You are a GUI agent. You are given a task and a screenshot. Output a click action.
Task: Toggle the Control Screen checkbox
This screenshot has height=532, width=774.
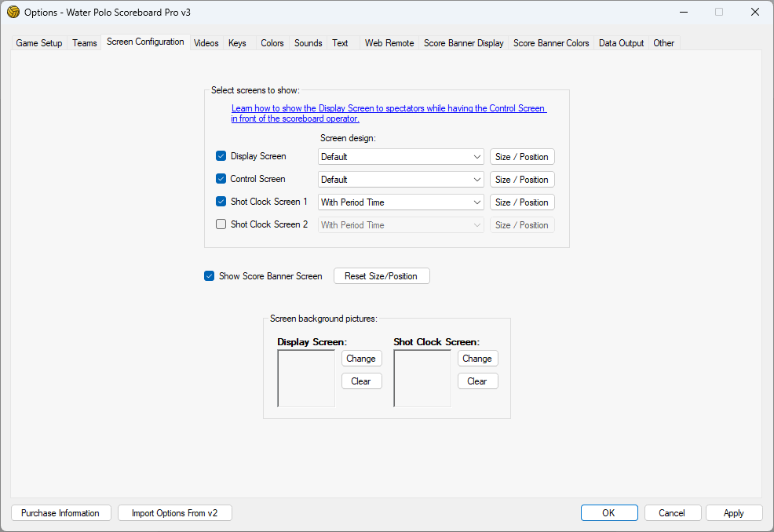[221, 179]
